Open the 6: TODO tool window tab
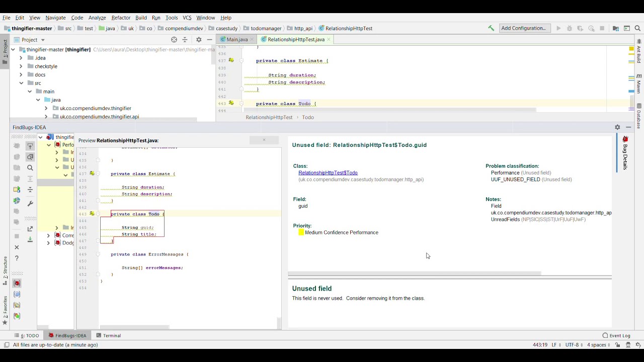Image resolution: width=644 pixels, height=362 pixels. click(27, 335)
